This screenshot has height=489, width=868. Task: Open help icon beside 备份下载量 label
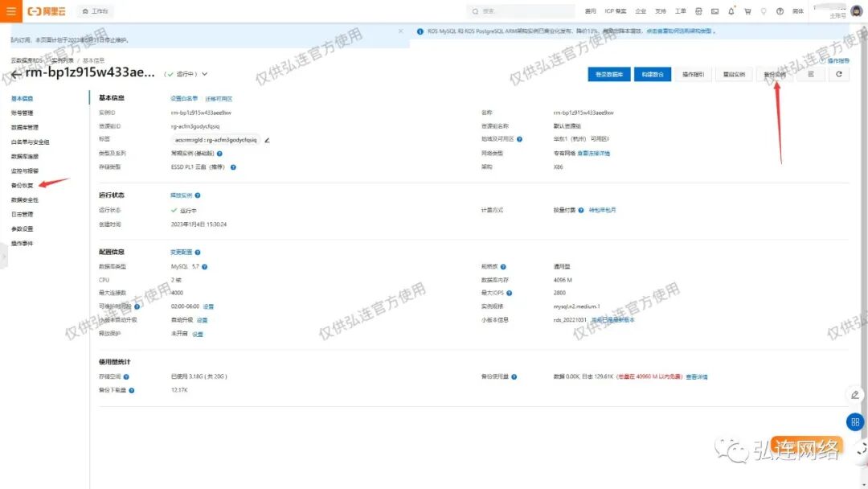pos(132,390)
